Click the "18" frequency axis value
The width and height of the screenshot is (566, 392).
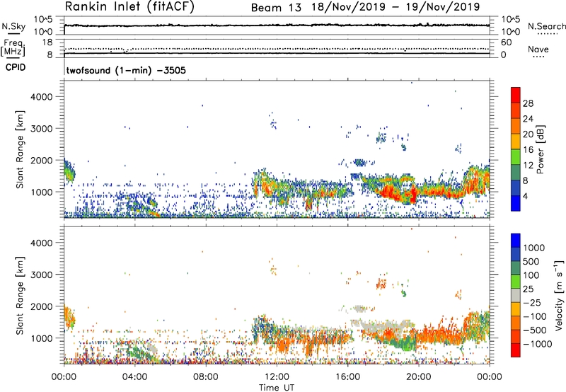pyautogui.click(x=47, y=42)
